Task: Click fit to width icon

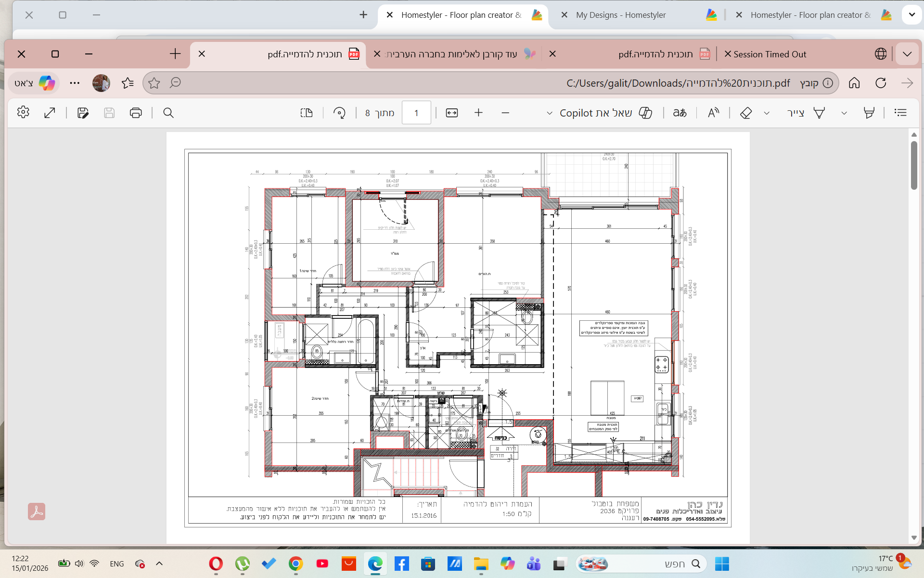Action: pos(452,113)
